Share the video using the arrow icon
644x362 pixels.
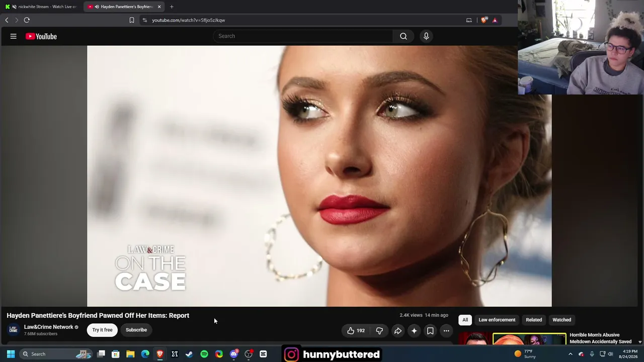click(x=397, y=330)
